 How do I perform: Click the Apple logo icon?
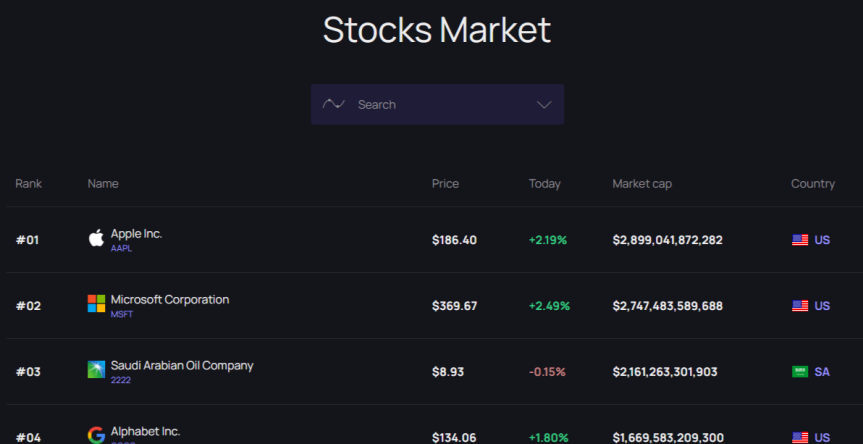point(96,238)
